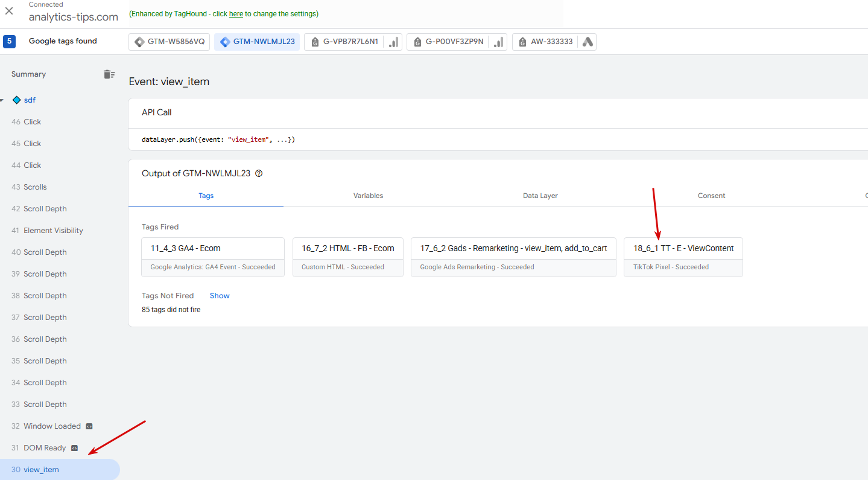Select the GTM-NWLMJL23 container chip
The image size is (868, 480).
257,42
